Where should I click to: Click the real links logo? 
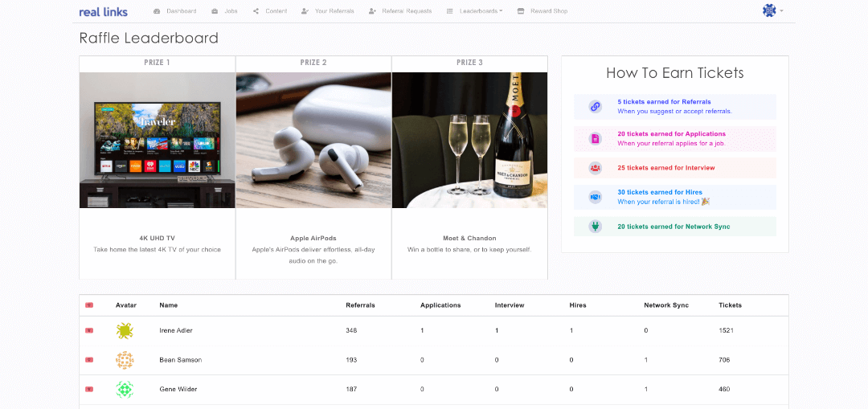pyautogui.click(x=103, y=11)
